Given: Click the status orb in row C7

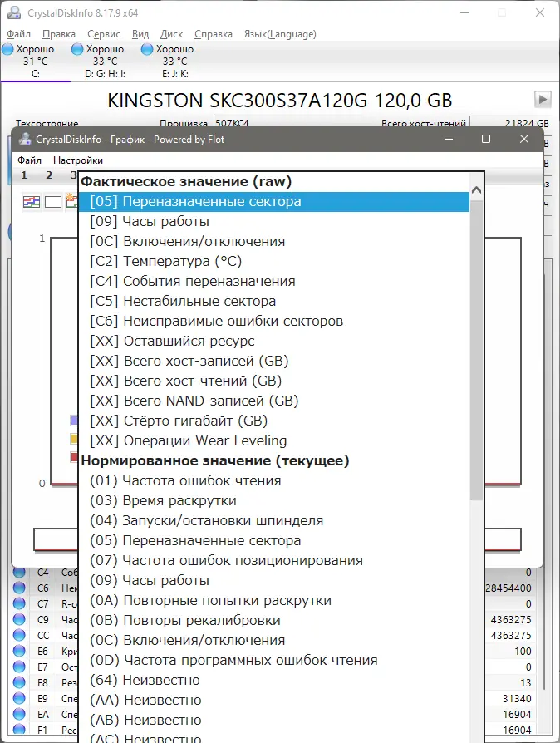Looking at the screenshot, I should click(x=19, y=603).
